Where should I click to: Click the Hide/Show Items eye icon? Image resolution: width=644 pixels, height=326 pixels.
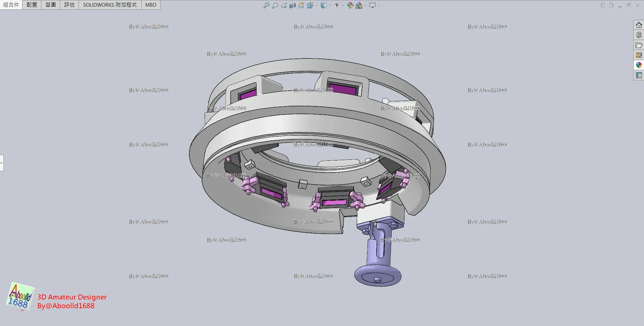[337, 5]
